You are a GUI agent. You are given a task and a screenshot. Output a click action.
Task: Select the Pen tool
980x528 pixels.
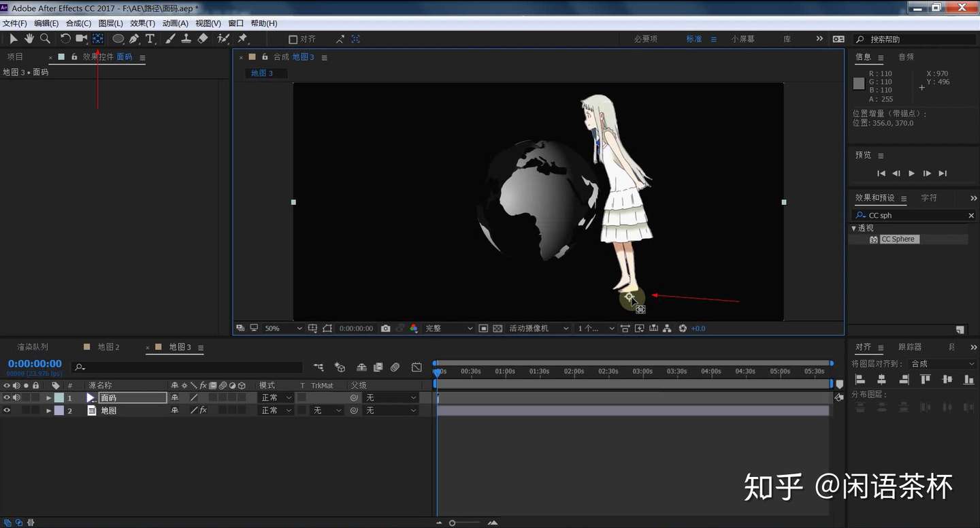(x=134, y=39)
